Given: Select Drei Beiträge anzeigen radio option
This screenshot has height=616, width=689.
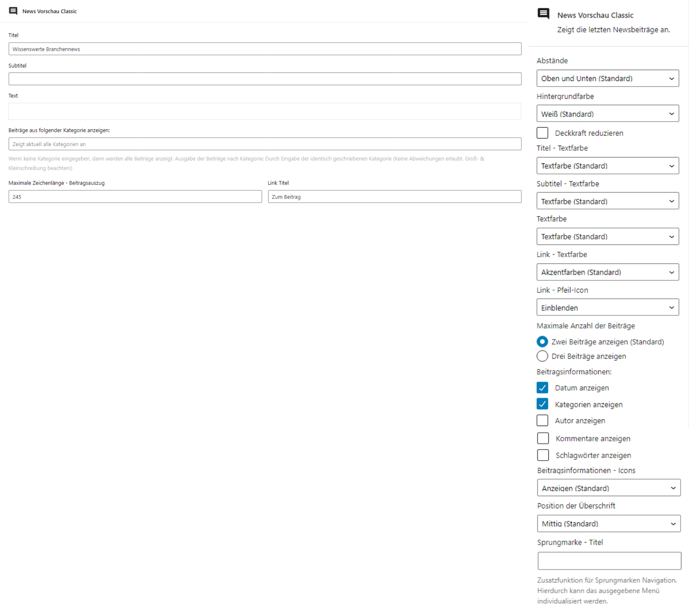Looking at the screenshot, I should point(543,356).
